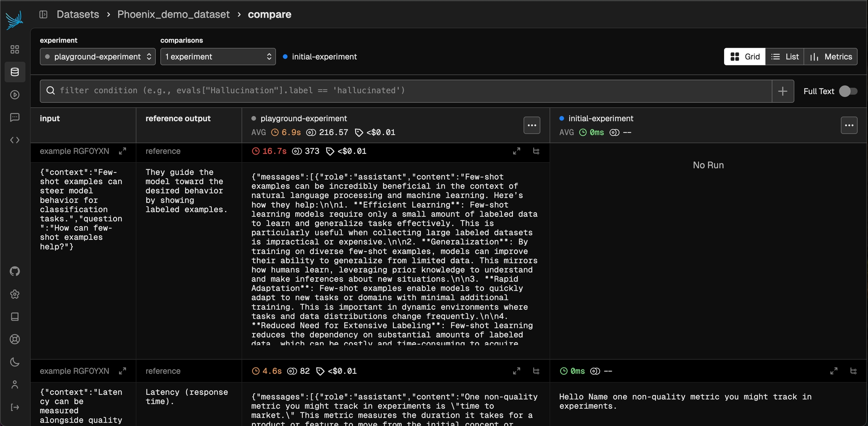Expand the first example RGFOYXN input cell
Viewport: 868px width, 426px height.
122,151
